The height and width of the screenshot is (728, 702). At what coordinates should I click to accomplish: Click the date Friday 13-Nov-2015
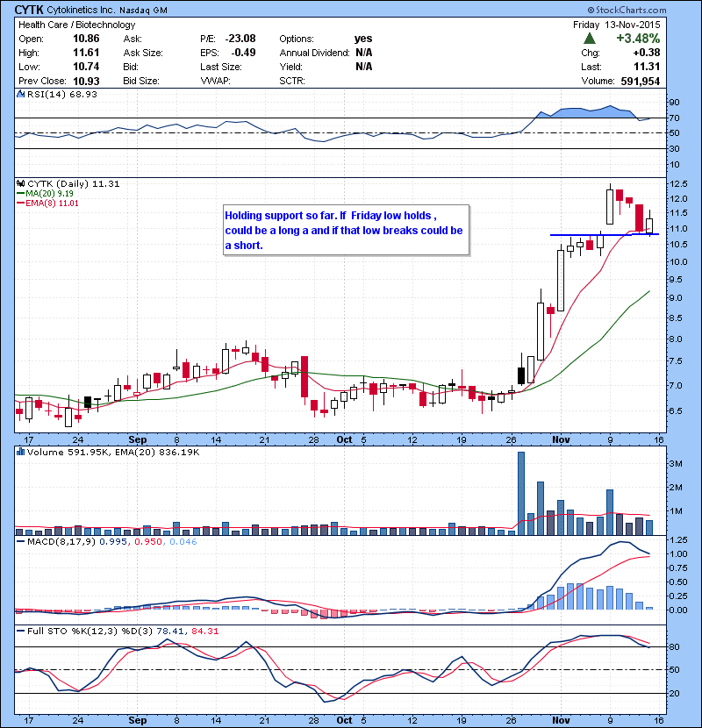(x=617, y=25)
